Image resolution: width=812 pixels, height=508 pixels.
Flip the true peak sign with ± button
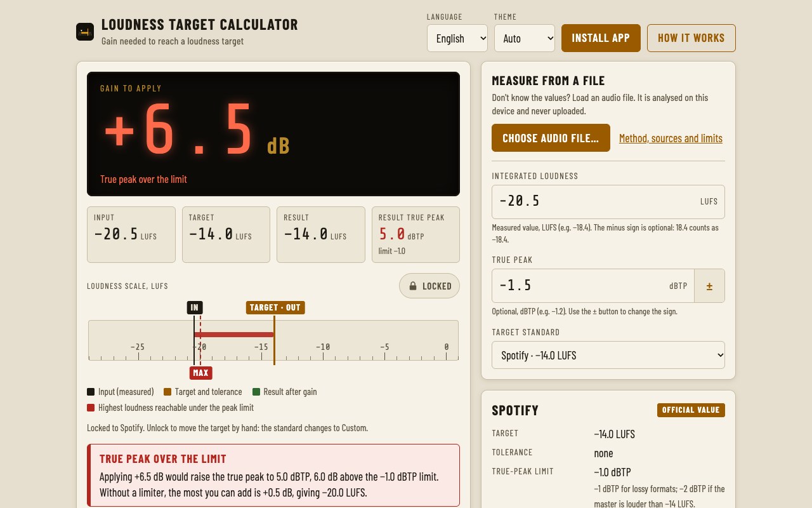(x=709, y=286)
